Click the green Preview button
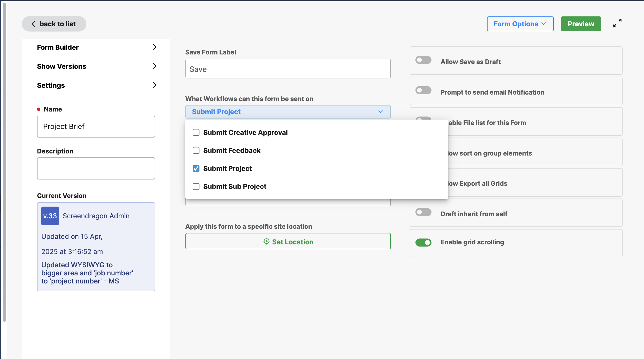The width and height of the screenshot is (644, 359). (x=581, y=24)
